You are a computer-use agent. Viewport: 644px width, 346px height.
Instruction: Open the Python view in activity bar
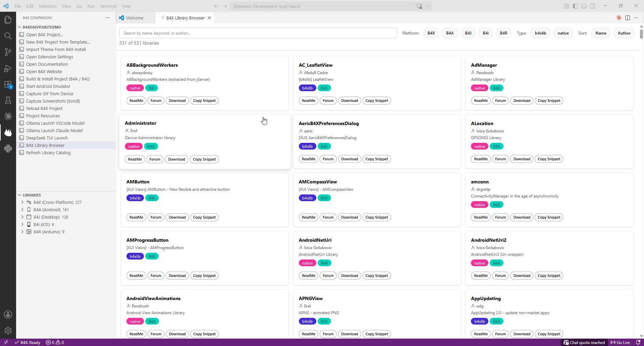tap(8, 149)
